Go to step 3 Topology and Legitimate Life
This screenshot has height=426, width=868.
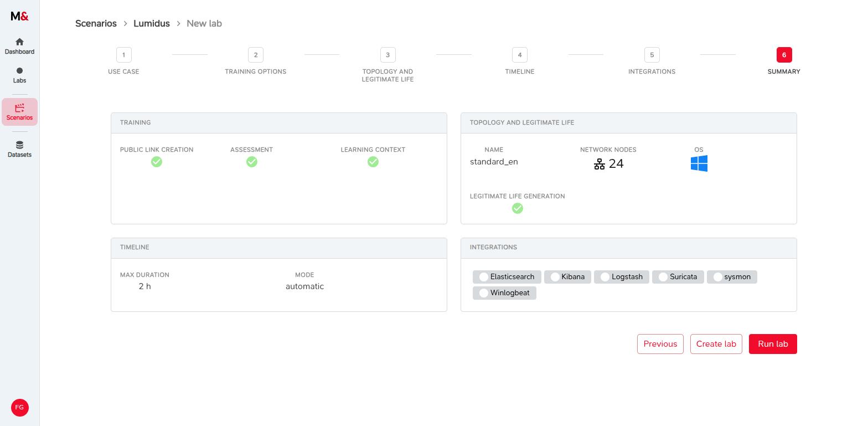(387, 65)
